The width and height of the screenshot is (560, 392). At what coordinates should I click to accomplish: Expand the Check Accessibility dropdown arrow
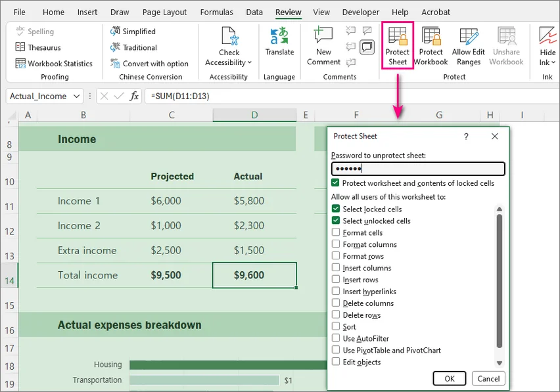[250, 63]
